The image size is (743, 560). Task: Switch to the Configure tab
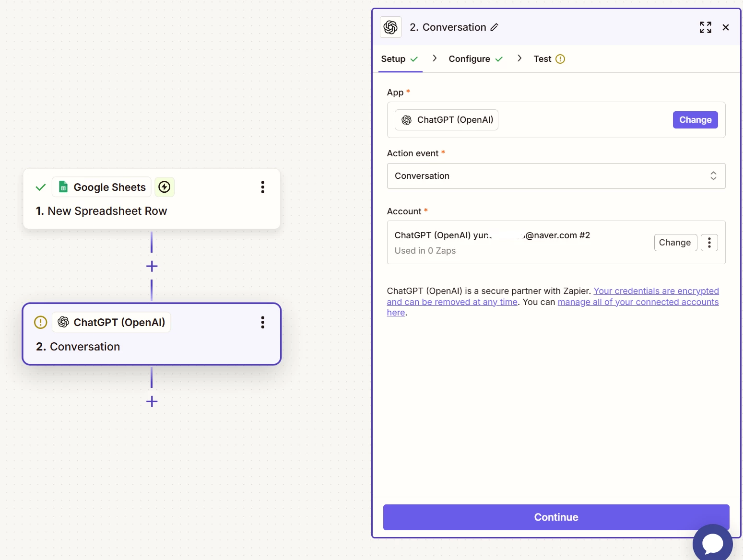pyautogui.click(x=475, y=59)
